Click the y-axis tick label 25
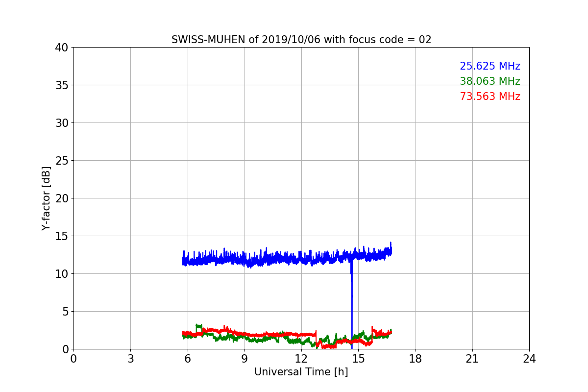The height and width of the screenshot is (392, 588). coord(61,161)
